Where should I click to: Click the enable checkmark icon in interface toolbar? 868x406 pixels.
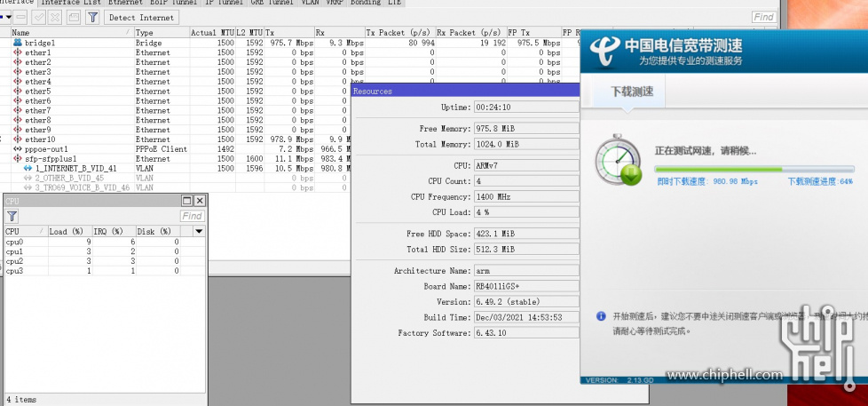click(39, 17)
